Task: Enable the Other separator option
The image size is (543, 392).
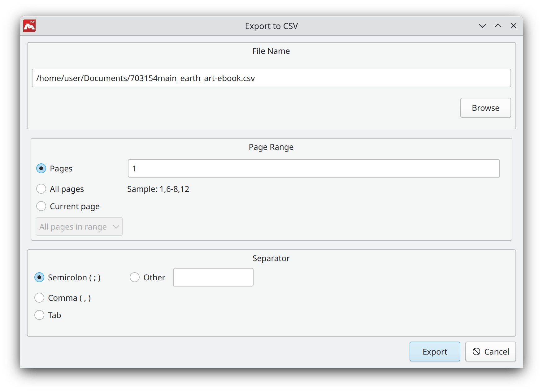Action: [135, 277]
